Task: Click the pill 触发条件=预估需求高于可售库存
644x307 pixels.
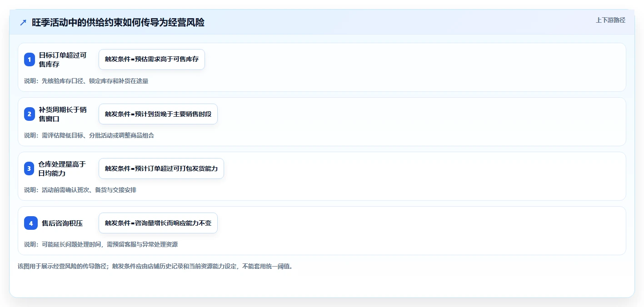Action: click(x=152, y=59)
